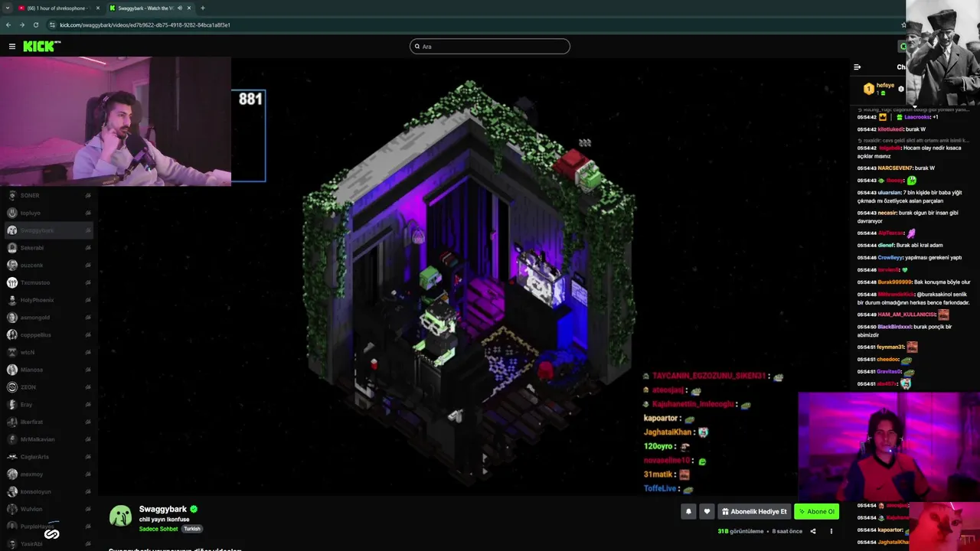Go to Kick home via logo

(41, 47)
